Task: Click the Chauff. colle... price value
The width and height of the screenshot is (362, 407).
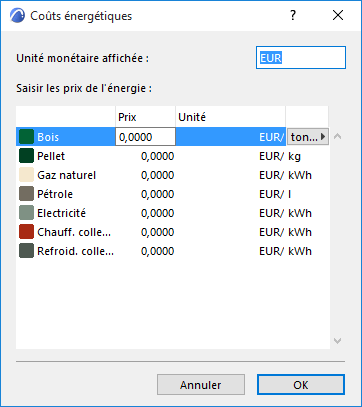Action: click(x=157, y=232)
